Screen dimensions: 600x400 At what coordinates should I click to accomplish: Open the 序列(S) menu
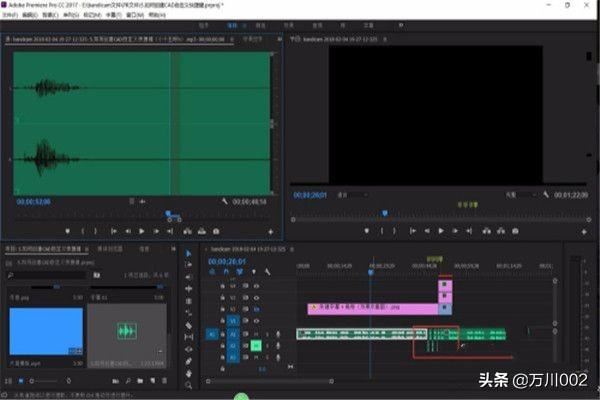point(71,15)
